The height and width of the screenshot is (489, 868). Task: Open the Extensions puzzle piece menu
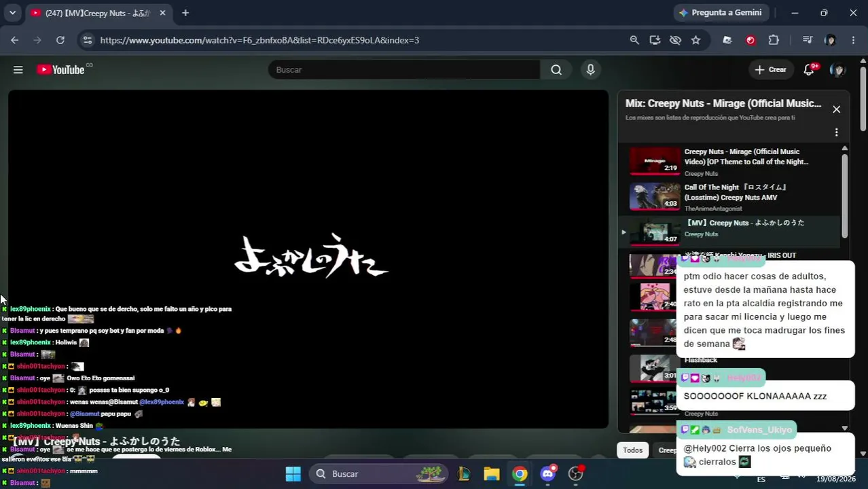pos(774,40)
